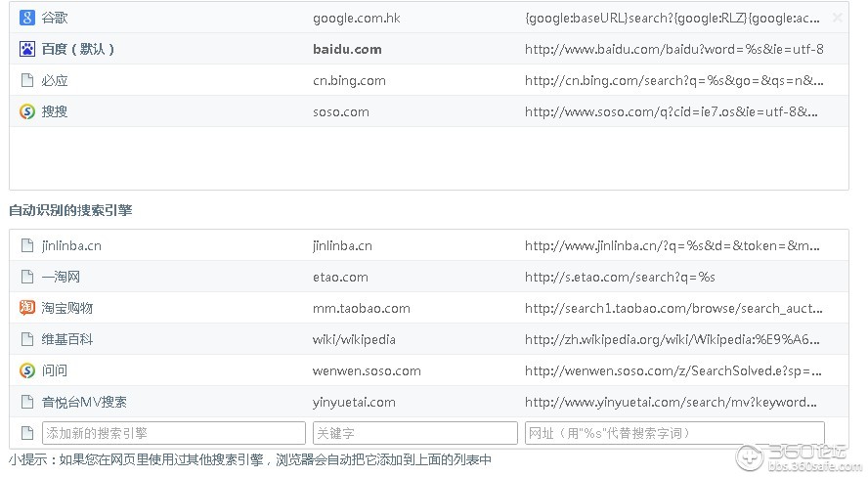Select the 淘宝购物 engine name
This screenshot has height=477, width=868.
pos(67,307)
